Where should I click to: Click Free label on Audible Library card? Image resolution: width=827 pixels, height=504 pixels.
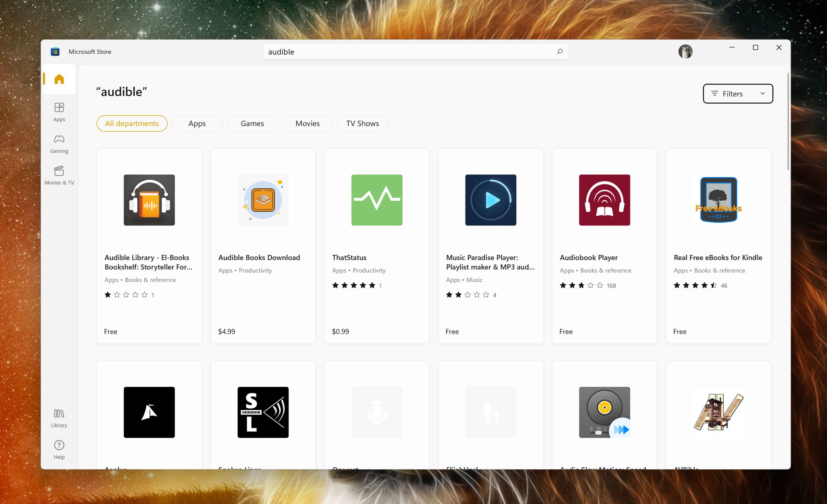tap(110, 331)
